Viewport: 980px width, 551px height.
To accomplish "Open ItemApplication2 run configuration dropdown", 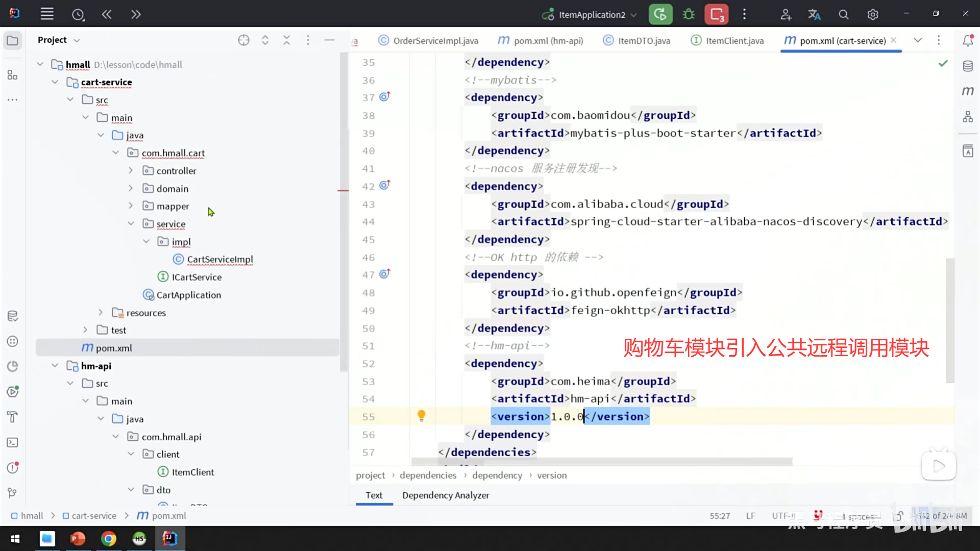I will tap(634, 15).
